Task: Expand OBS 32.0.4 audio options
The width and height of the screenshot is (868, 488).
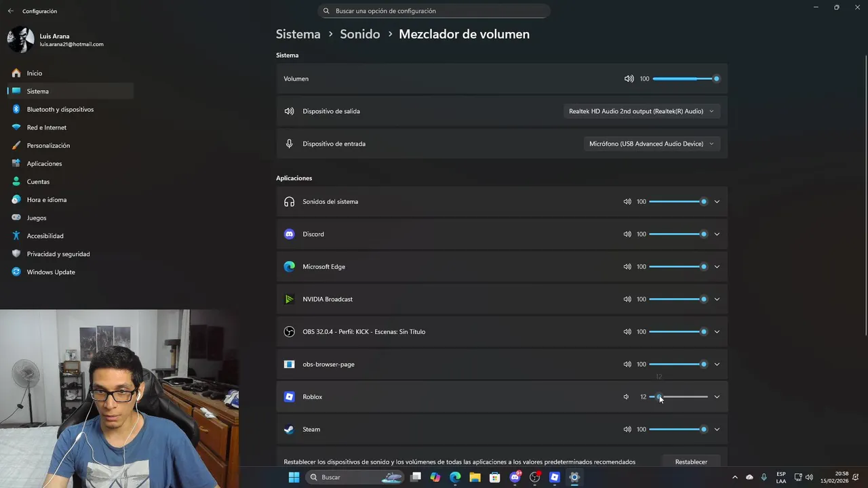Action: pos(717,331)
